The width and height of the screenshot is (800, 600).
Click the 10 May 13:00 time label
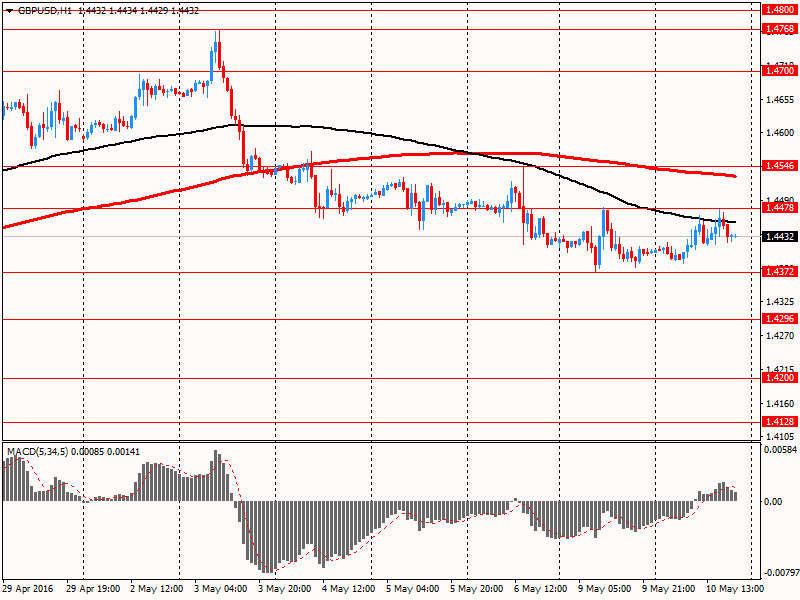point(735,589)
